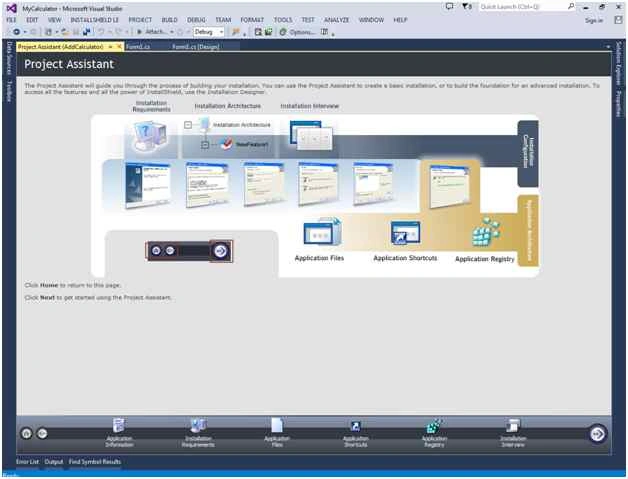
Task: Collapse the NewFeature1 tree node
Action: pos(205,144)
